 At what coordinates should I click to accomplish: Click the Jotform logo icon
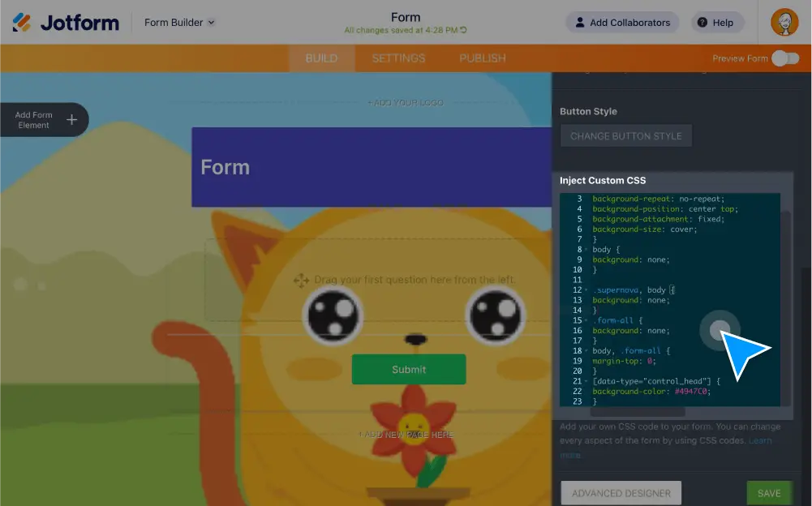click(x=24, y=22)
